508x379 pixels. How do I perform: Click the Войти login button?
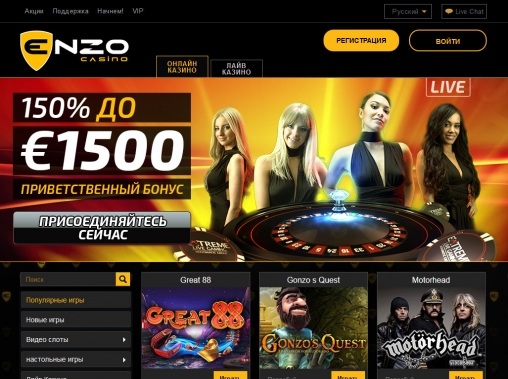pos(448,41)
